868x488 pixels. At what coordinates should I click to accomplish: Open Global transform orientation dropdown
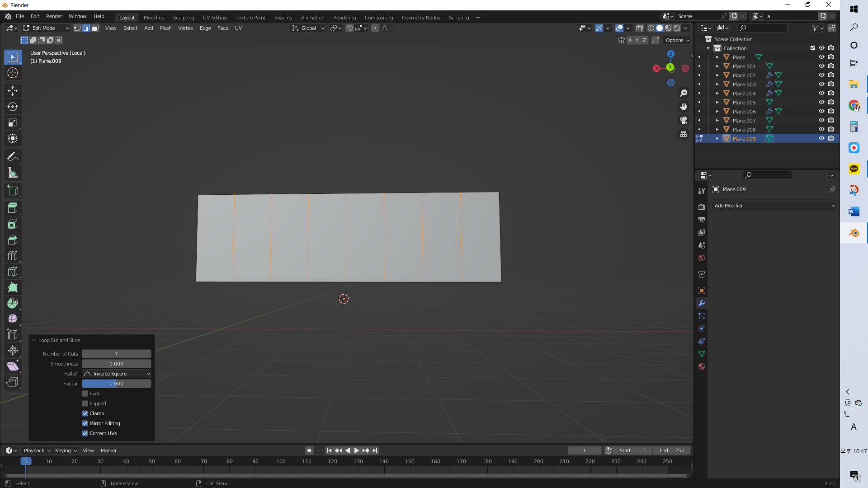(x=308, y=28)
